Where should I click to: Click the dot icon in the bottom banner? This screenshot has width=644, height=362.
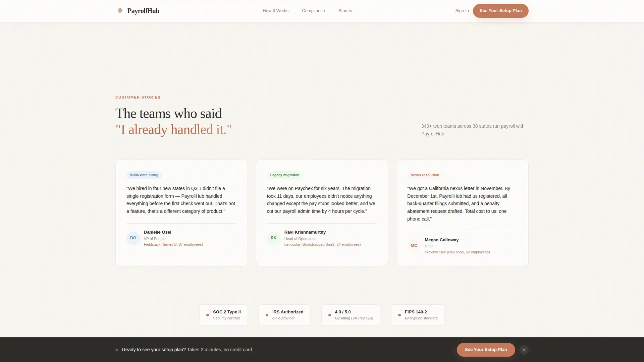117,350
